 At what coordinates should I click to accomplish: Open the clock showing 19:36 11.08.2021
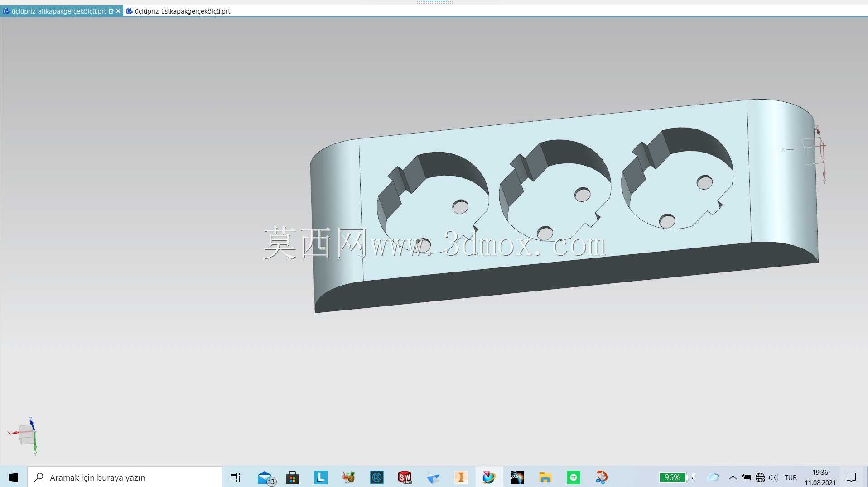pyautogui.click(x=820, y=477)
